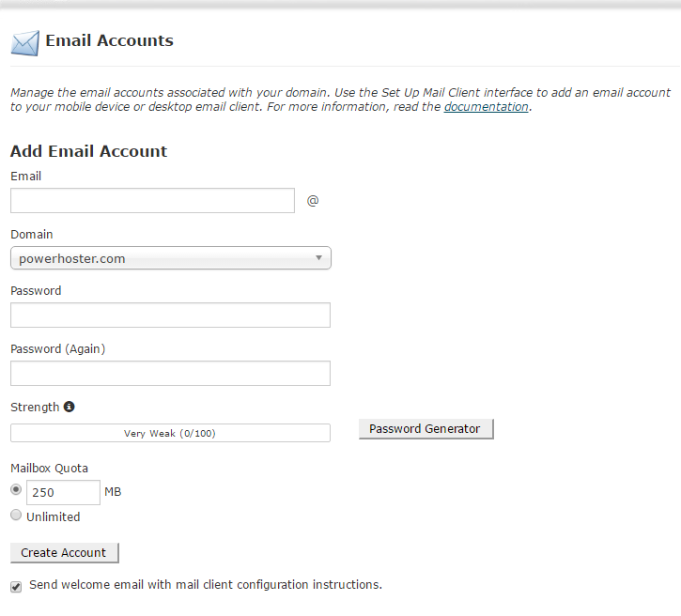The image size is (681, 616).
Task: Click the password strength meter bar
Action: point(170,433)
